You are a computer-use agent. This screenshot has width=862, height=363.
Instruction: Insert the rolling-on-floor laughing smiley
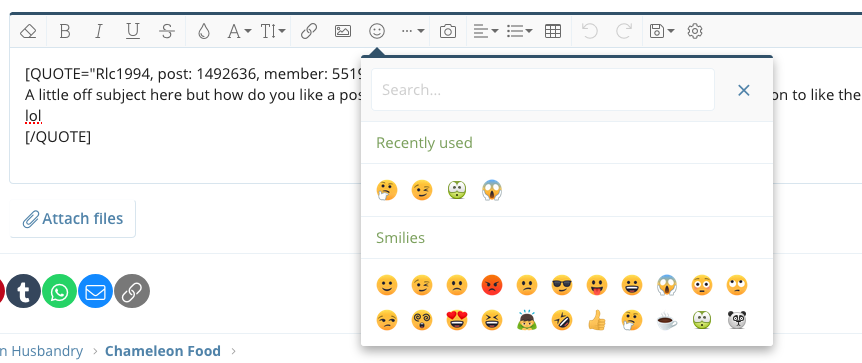(562, 320)
